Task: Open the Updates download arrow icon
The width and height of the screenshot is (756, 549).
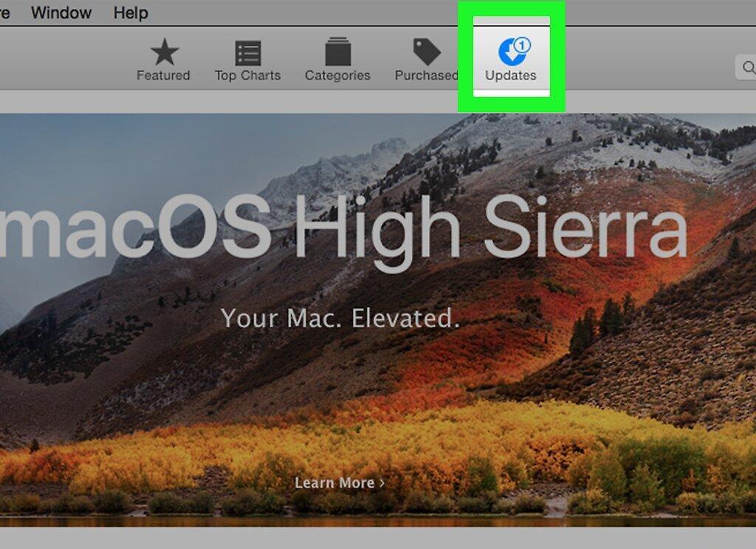Action: pos(512,52)
